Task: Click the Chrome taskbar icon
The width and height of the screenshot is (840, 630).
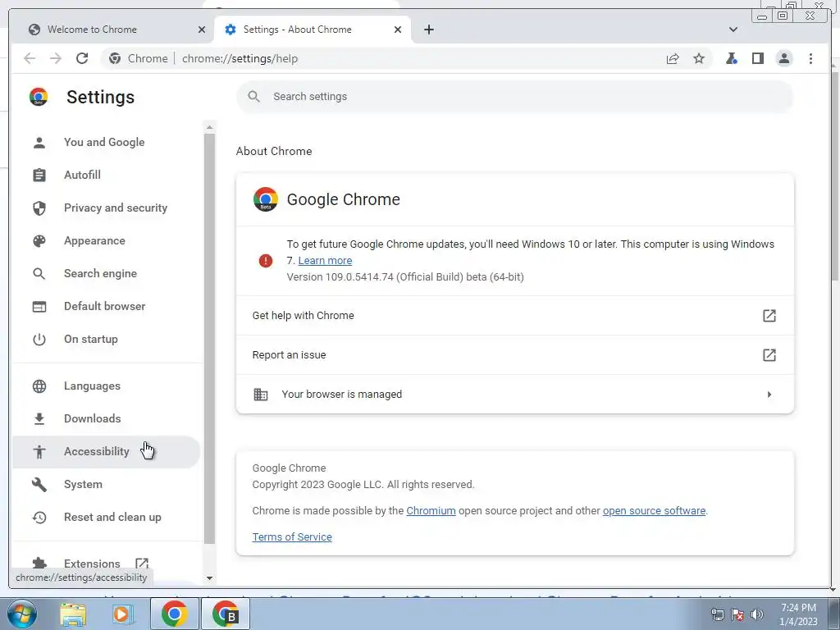Action: pos(174,614)
